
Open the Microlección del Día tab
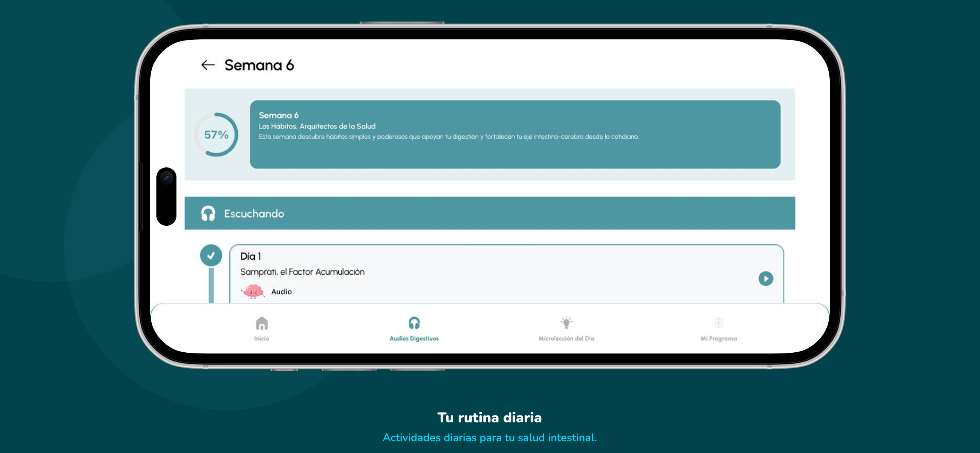pos(566,329)
